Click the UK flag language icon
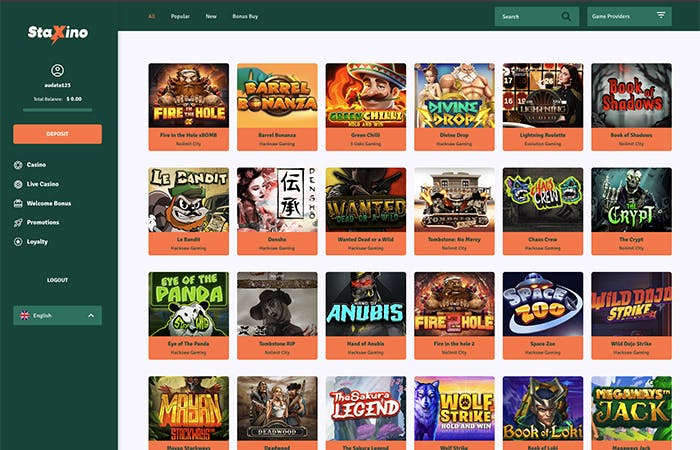 coord(25,315)
